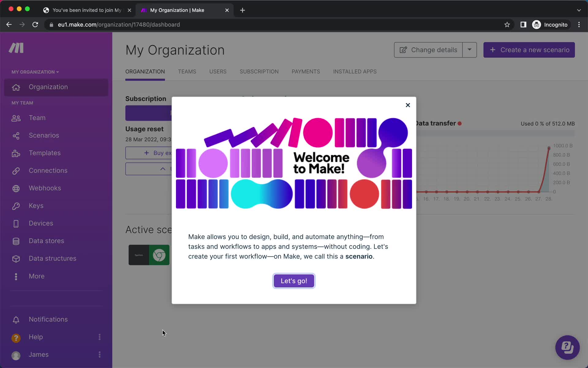Open the Devices phone icon

coord(16,224)
